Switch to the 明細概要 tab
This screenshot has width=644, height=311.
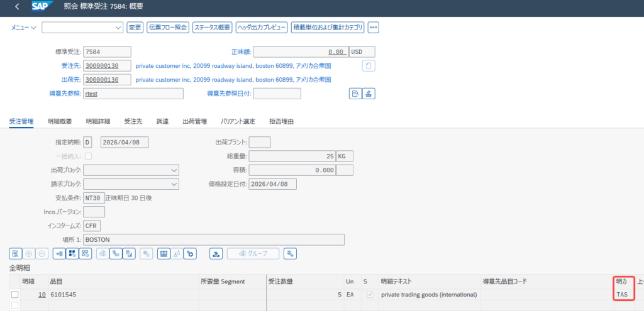[59, 121]
